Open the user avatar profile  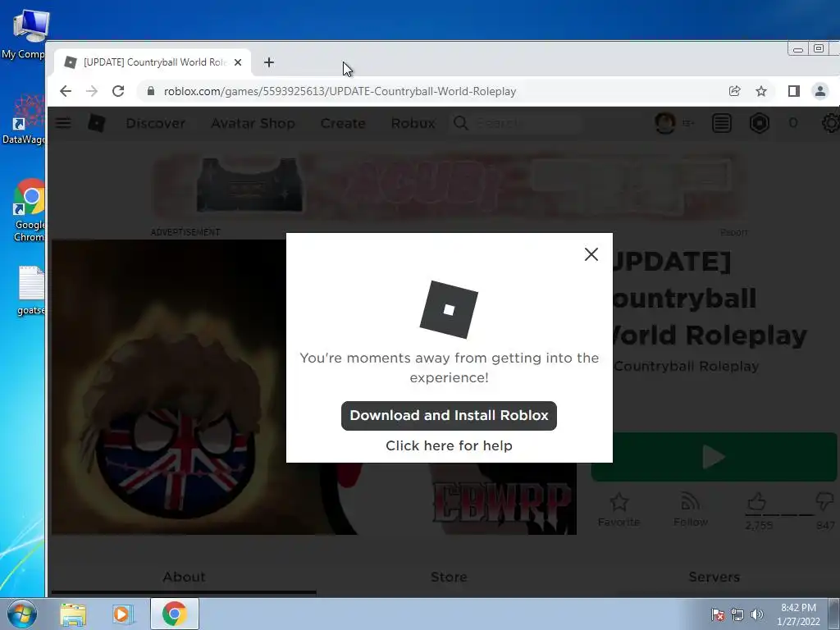tap(664, 123)
